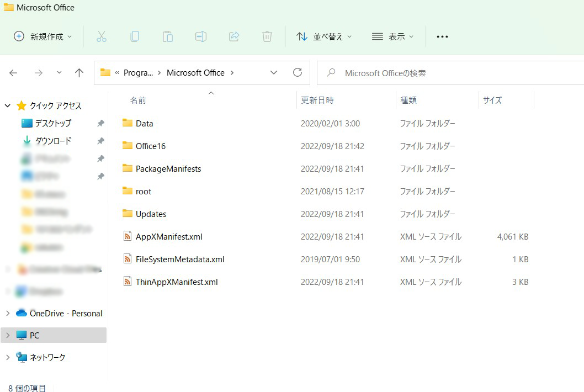Viewport: 584px width, 392px height.
Task: Go forward with the right arrow
Action: [x=38, y=73]
